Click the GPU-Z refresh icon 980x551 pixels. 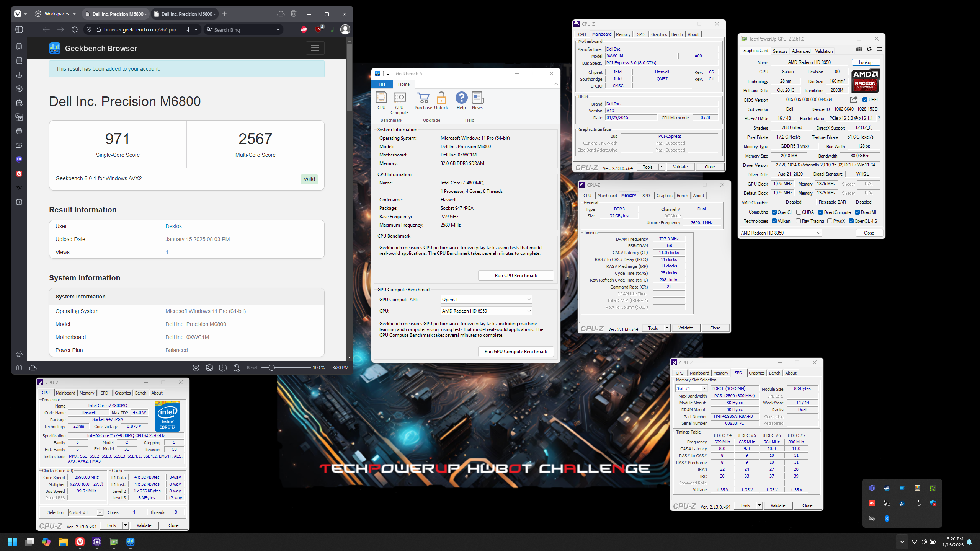click(x=869, y=49)
